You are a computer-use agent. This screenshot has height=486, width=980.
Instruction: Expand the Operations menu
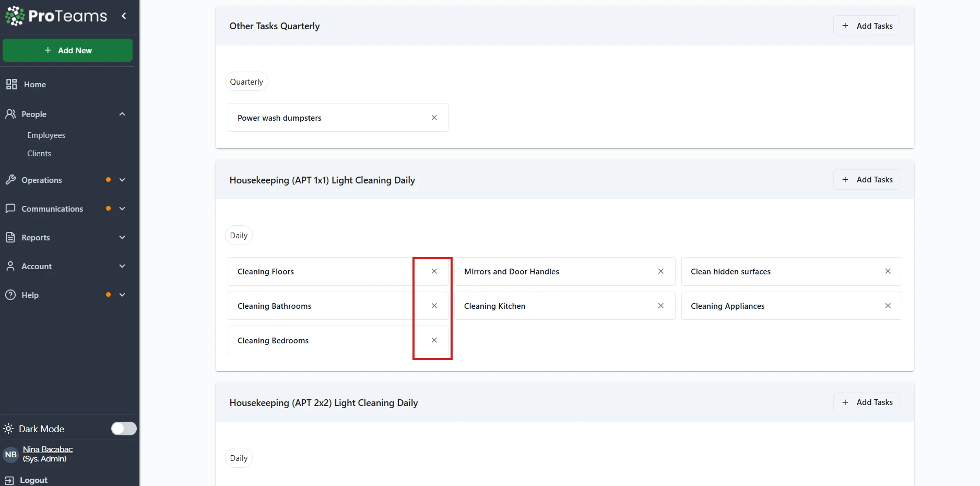[x=122, y=180]
